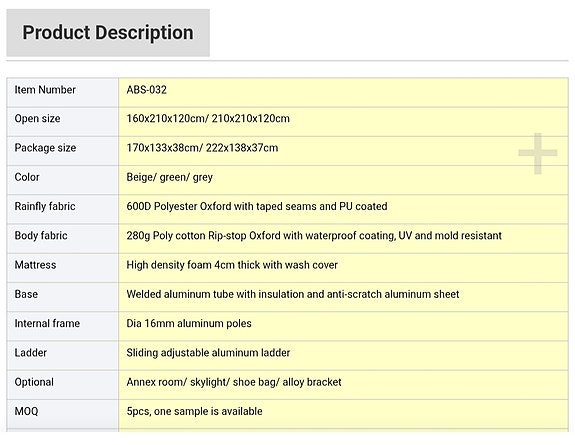The width and height of the screenshot is (575, 445).
Task: Select the Item Number label cell
Action: click(63, 92)
